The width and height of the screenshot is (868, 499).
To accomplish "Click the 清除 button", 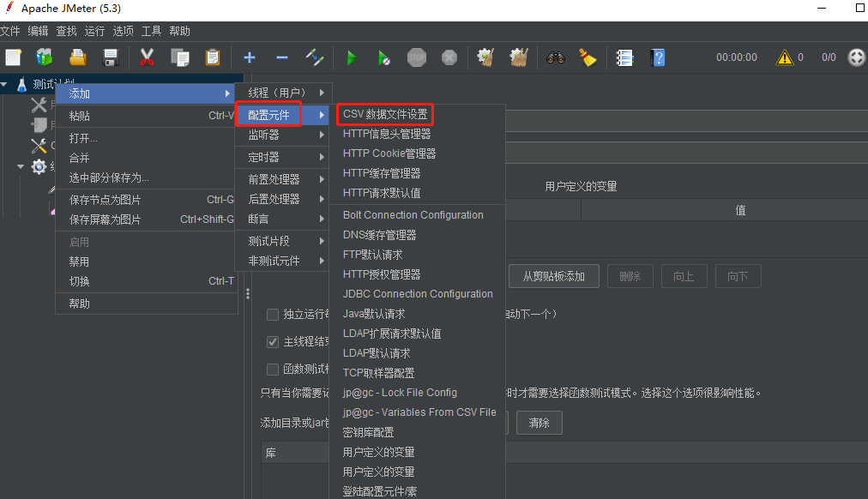I will click(x=539, y=423).
